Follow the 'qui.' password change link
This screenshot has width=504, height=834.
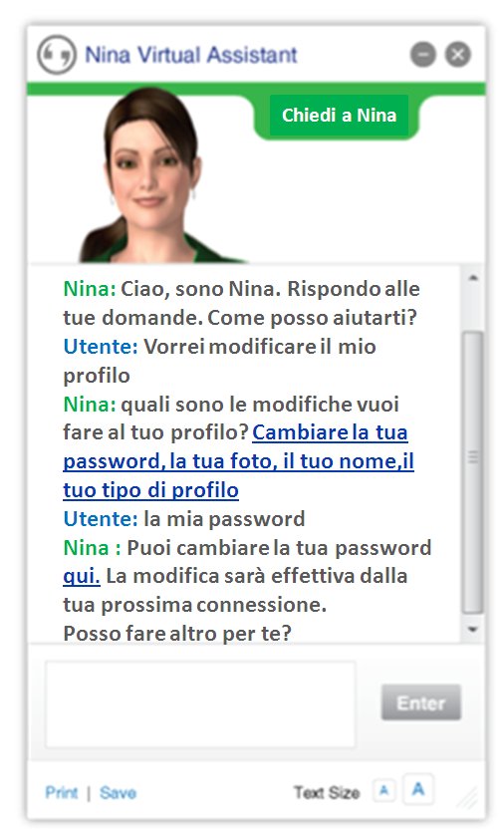point(82,576)
